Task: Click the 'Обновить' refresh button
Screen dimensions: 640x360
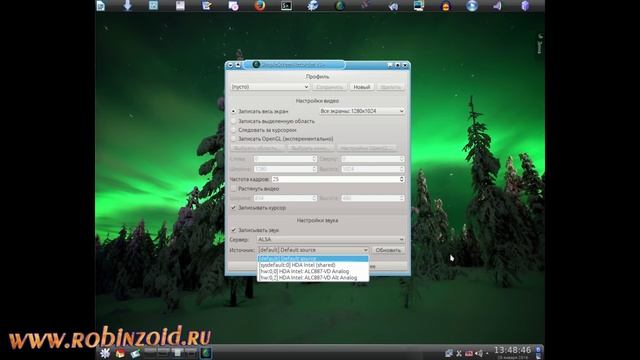Action: point(388,250)
